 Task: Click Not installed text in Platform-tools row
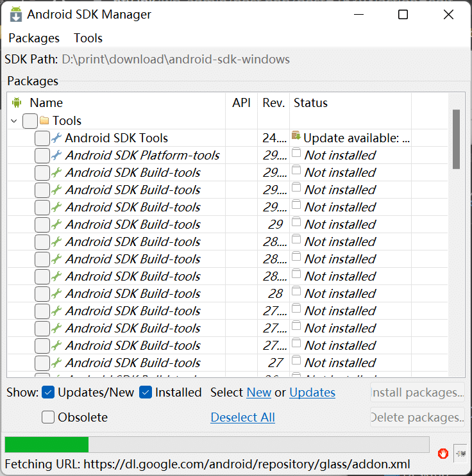pyautogui.click(x=340, y=156)
